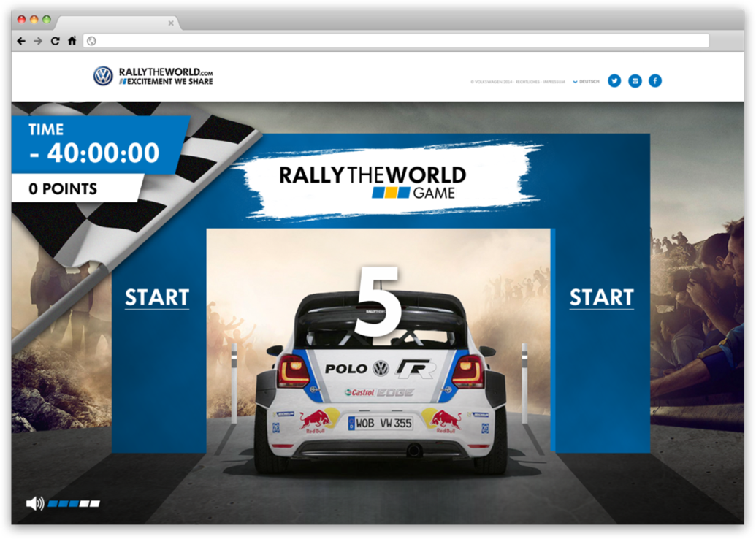Open the Twitter share icon
The width and height of the screenshot is (756, 539).
614,81
